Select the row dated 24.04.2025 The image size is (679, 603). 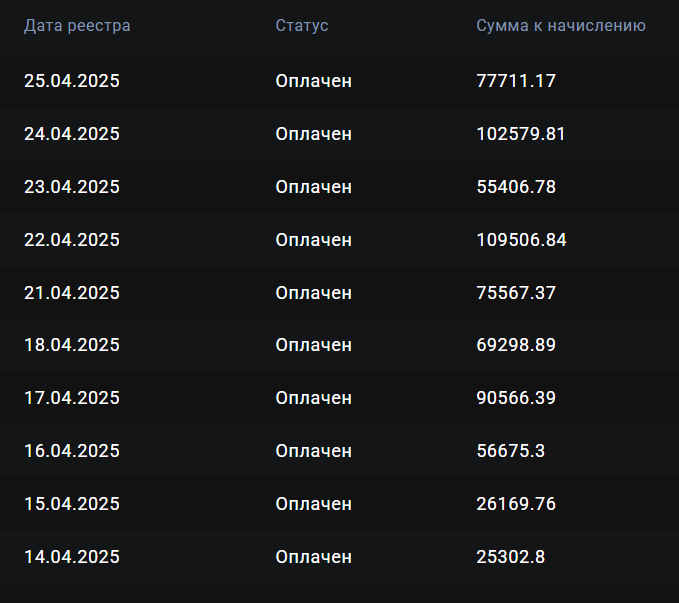point(340,134)
